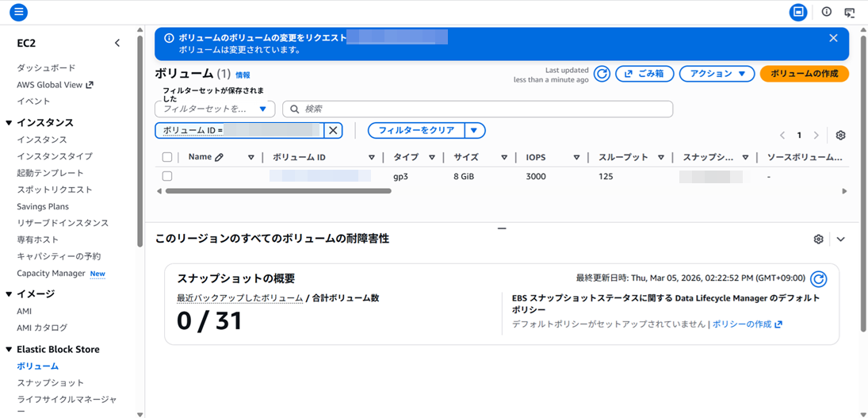Open スナップショット in the sidebar
This screenshot has height=418, width=868.
tap(50, 383)
